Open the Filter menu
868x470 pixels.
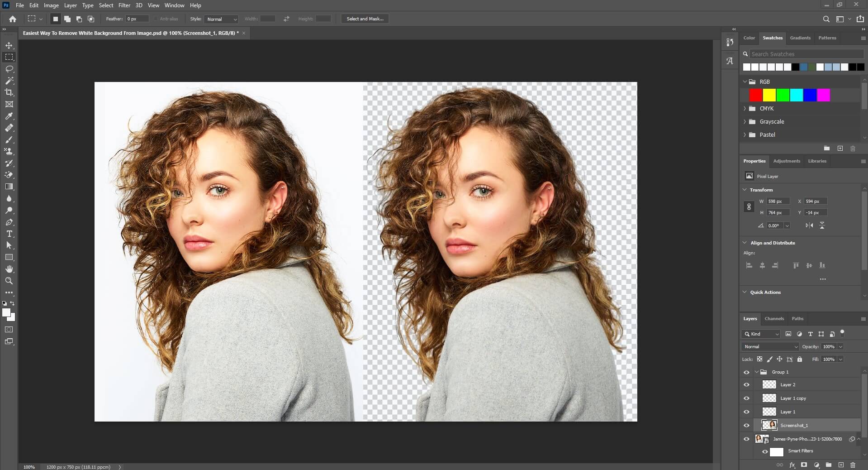124,5
